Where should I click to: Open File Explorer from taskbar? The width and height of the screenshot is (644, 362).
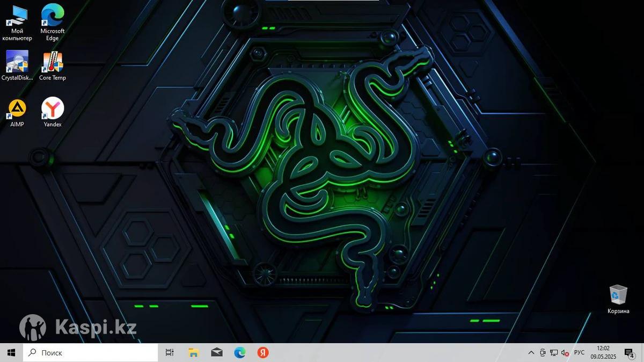(x=193, y=352)
